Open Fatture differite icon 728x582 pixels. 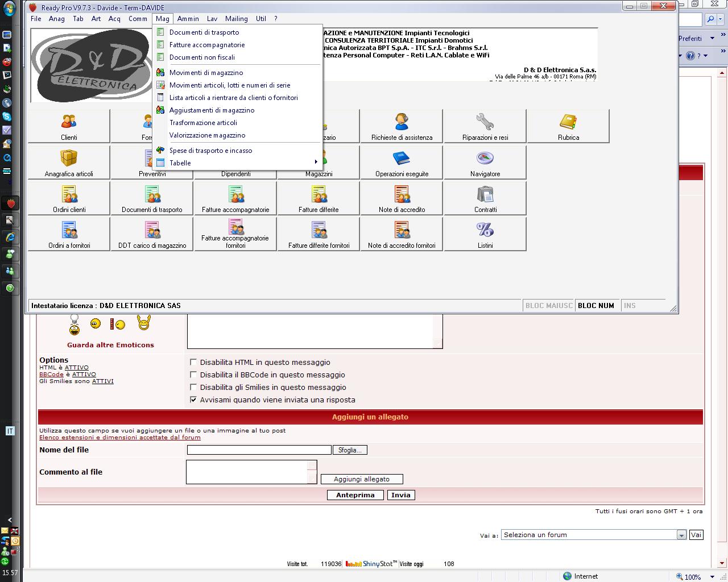[x=318, y=198]
